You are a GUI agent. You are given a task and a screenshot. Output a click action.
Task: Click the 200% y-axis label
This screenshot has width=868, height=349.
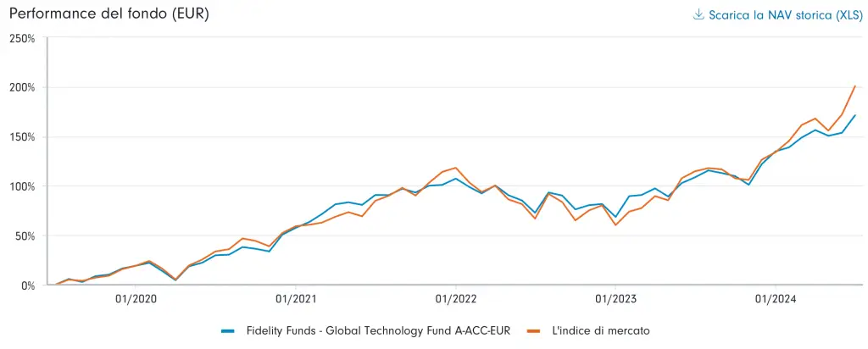pos(22,87)
